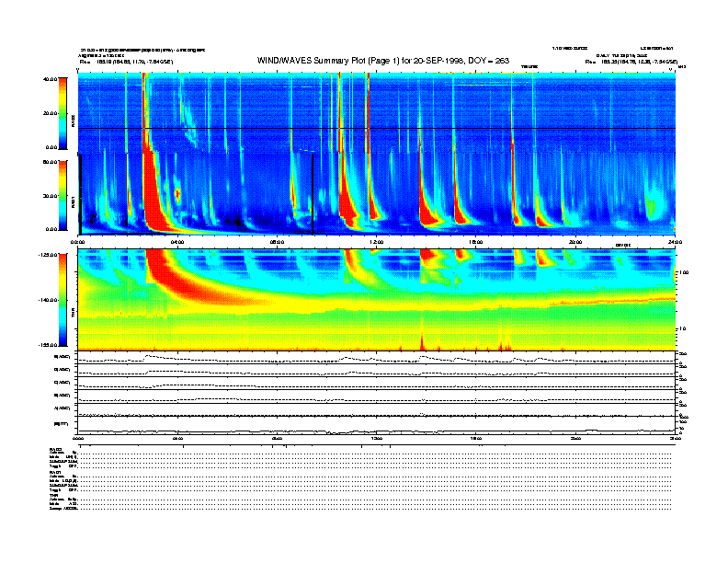Image resolution: width=728 pixels, height=563 pixels.
Task: Click the middle color bar topped at 60.00
Action: point(63,195)
